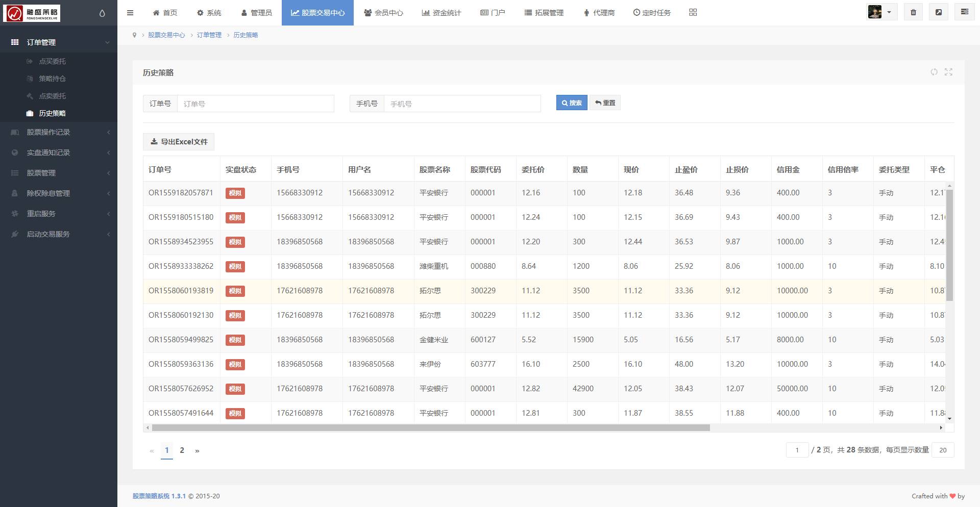Toggle the hamburger sidebar menu icon
980x507 pixels.
(130, 13)
